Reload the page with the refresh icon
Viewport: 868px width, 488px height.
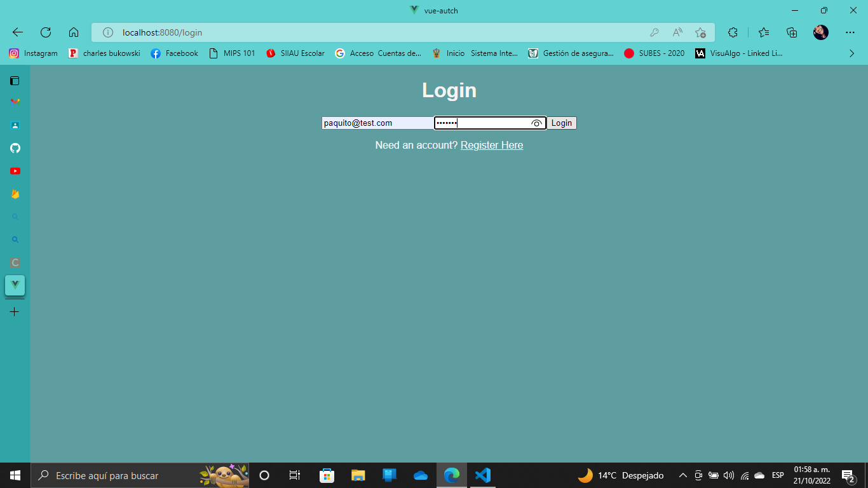click(44, 32)
